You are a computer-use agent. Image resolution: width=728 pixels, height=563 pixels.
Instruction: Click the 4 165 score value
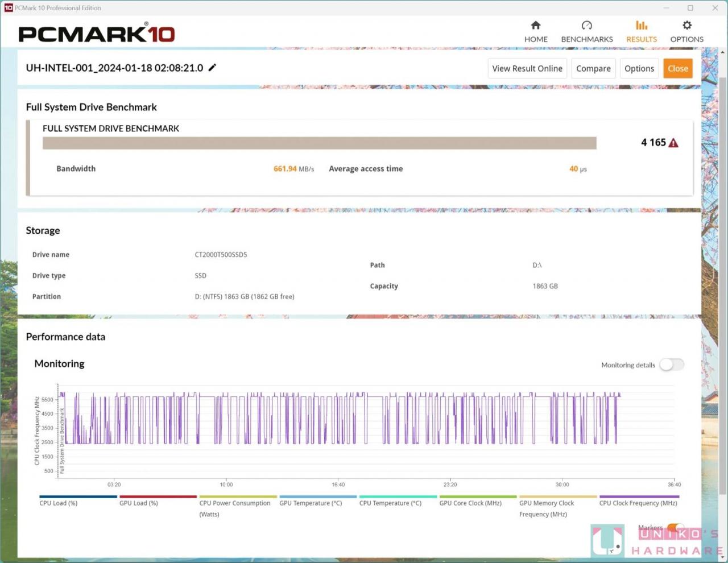[x=653, y=143]
